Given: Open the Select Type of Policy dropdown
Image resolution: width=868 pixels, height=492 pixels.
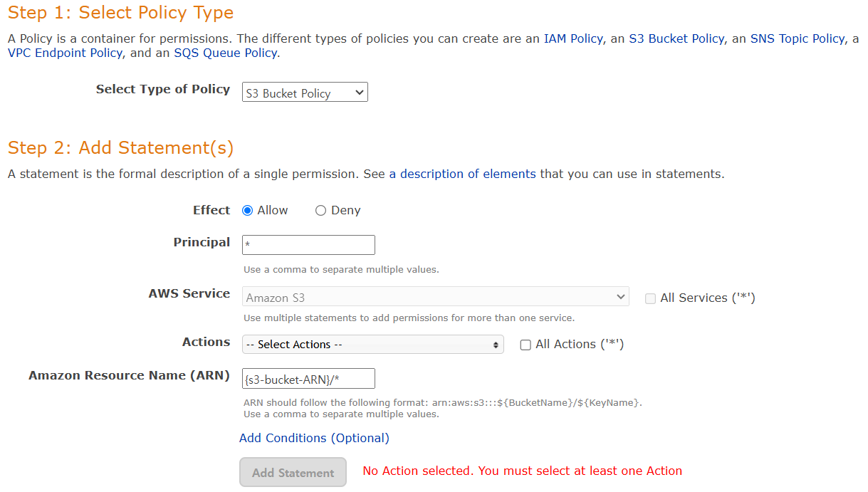Looking at the screenshot, I should (305, 93).
